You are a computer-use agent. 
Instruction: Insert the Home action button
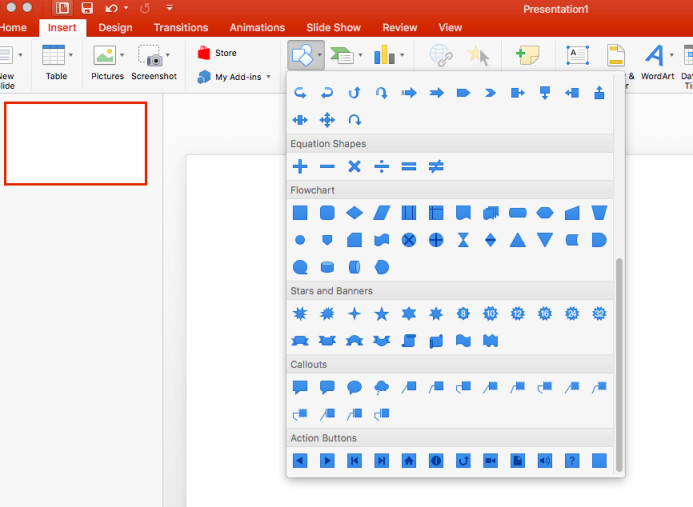point(409,461)
